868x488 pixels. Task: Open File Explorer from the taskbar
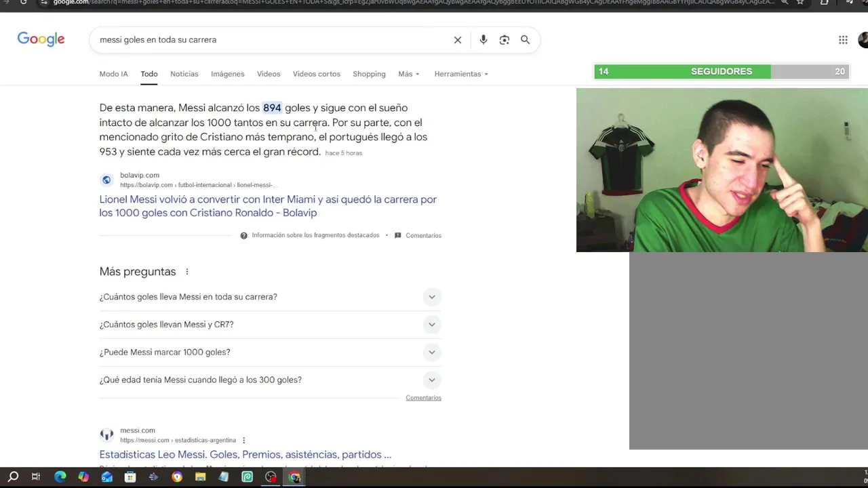point(200,477)
